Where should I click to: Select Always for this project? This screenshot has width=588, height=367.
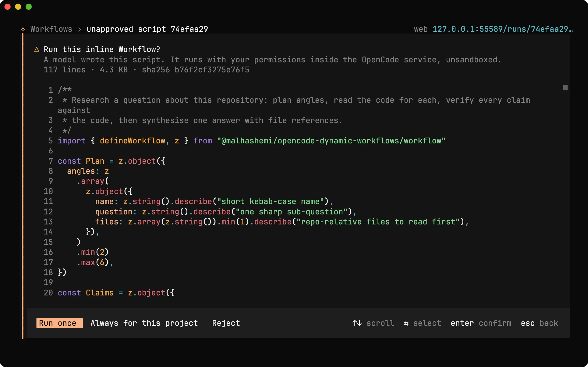[x=144, y=323]
